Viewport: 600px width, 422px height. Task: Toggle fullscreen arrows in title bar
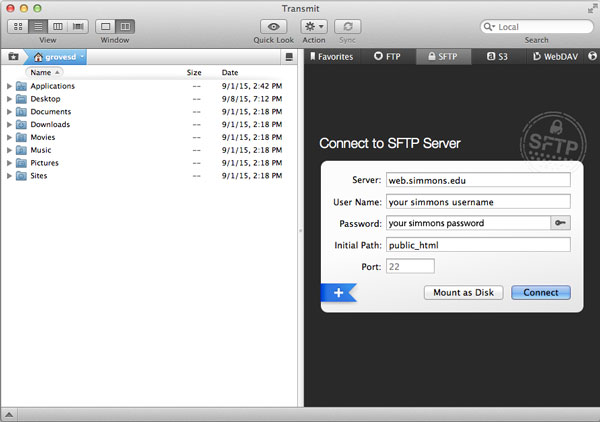[592, 8]
